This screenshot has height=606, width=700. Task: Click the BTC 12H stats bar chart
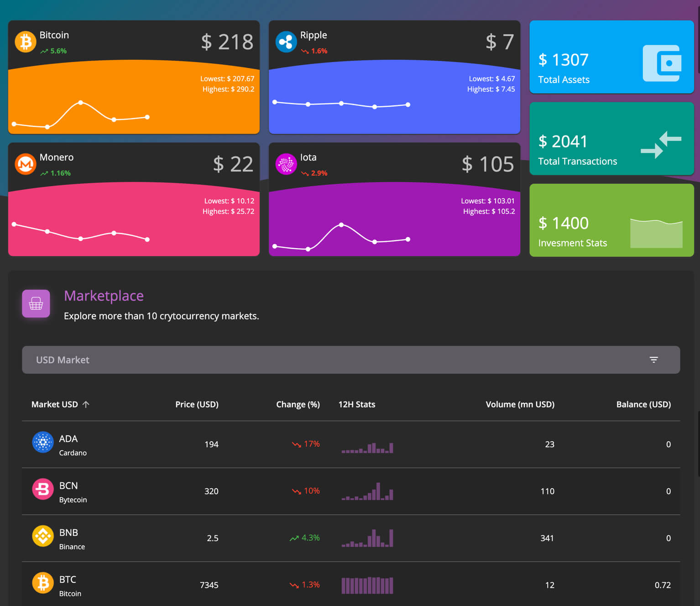[367, 585]
